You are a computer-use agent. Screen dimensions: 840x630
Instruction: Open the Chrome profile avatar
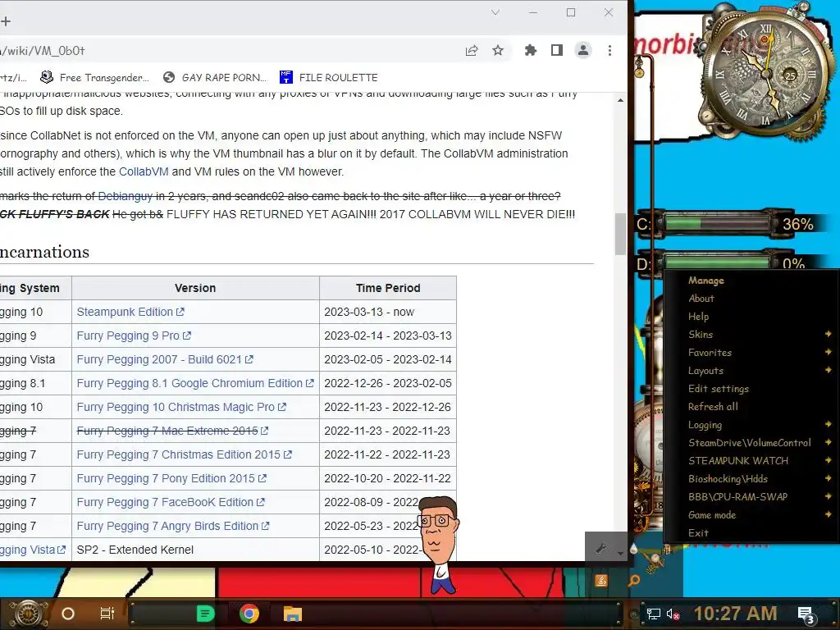(x=583, y=50)
